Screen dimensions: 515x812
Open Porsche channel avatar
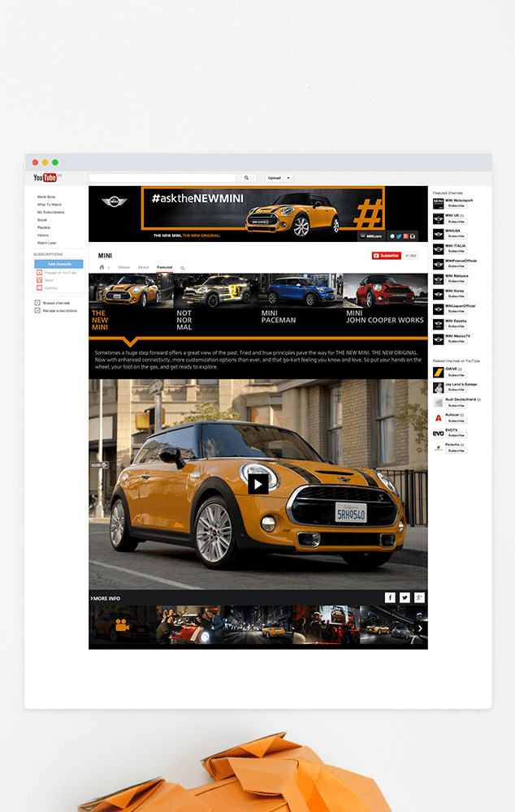439,448
